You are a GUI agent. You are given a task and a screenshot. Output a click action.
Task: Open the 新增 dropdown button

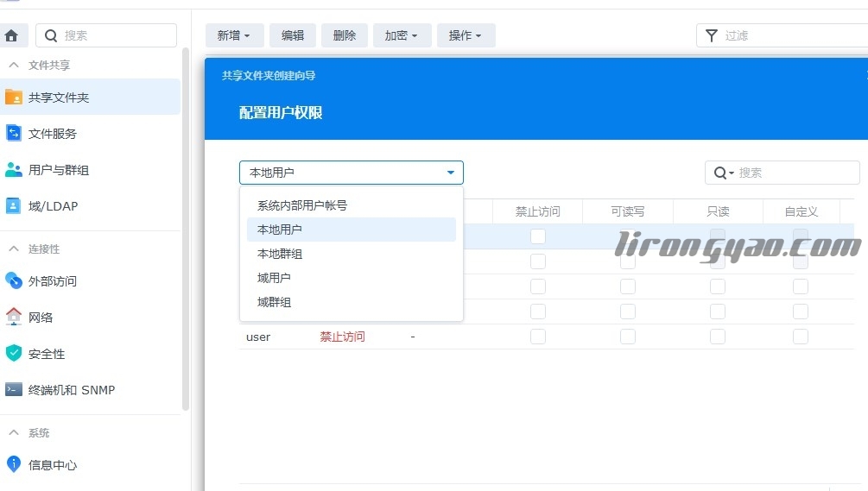[234, 35]
